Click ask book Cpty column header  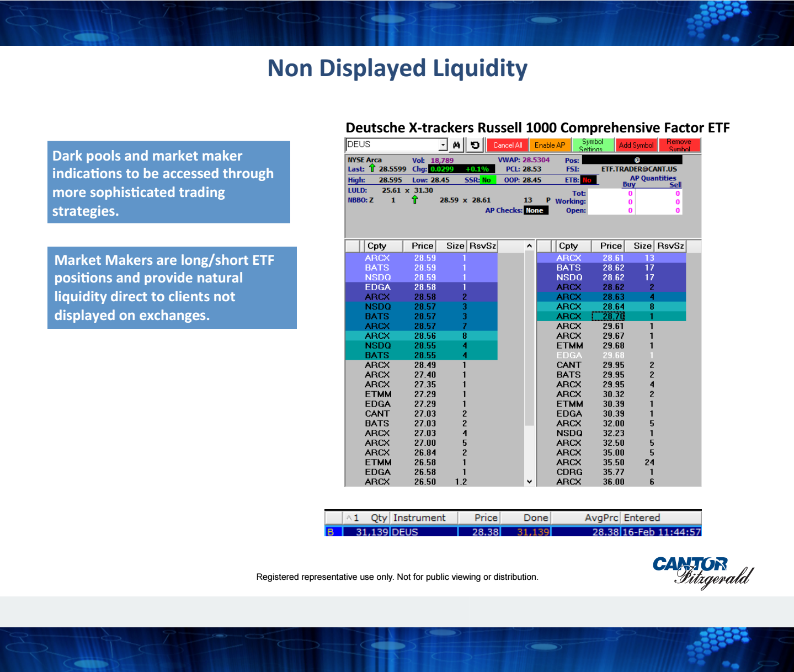(x=574, y=246)
